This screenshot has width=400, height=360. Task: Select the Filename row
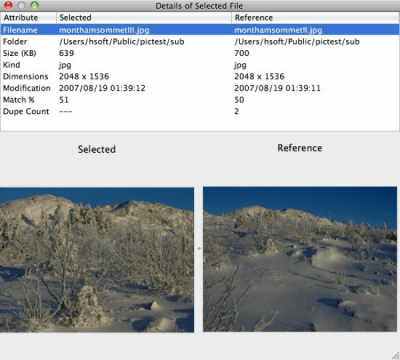tap(200, 30)
